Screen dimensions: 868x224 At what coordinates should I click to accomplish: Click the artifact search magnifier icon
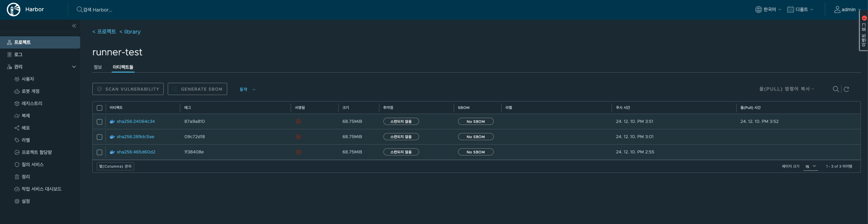click(836, 89)
